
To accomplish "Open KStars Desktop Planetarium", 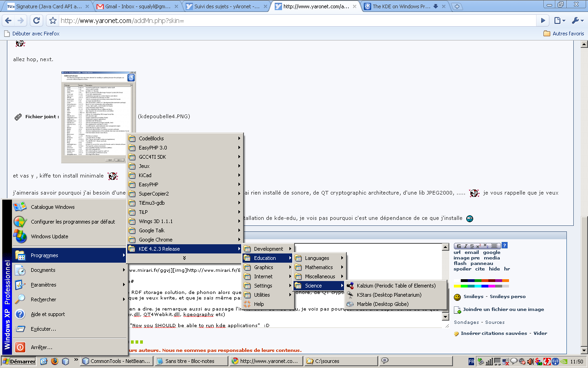I will coord(389,295).
